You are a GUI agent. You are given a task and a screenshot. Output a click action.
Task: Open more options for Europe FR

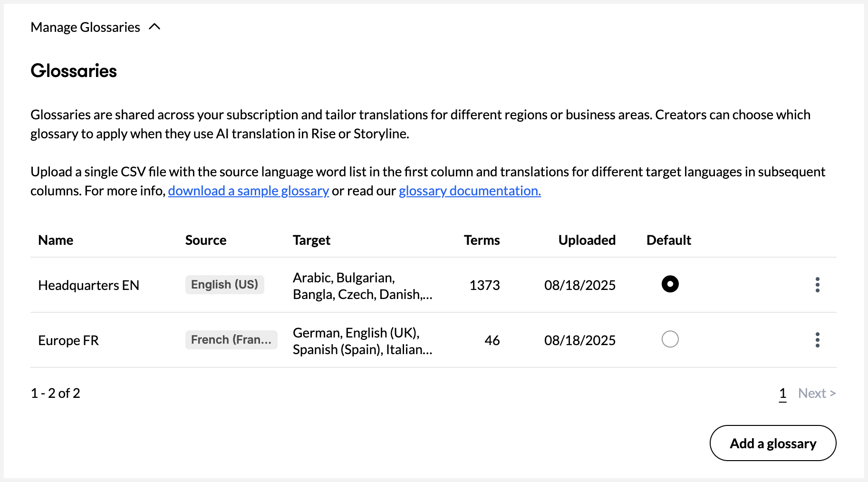[817, 340]
